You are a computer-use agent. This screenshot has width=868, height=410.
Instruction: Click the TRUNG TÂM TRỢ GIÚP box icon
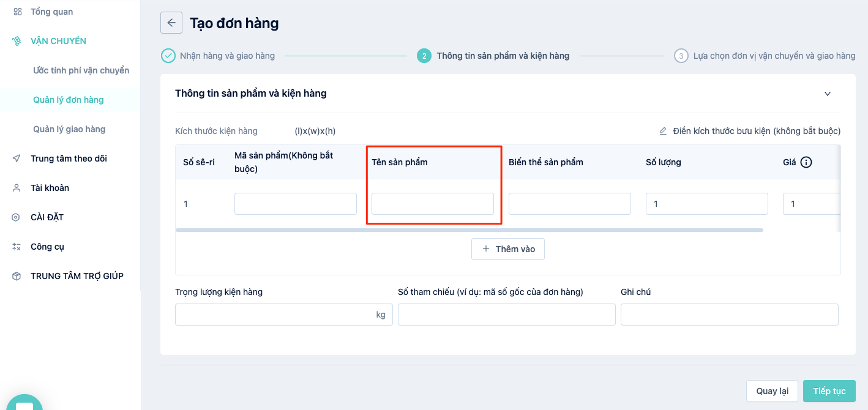tap(17, 276)
